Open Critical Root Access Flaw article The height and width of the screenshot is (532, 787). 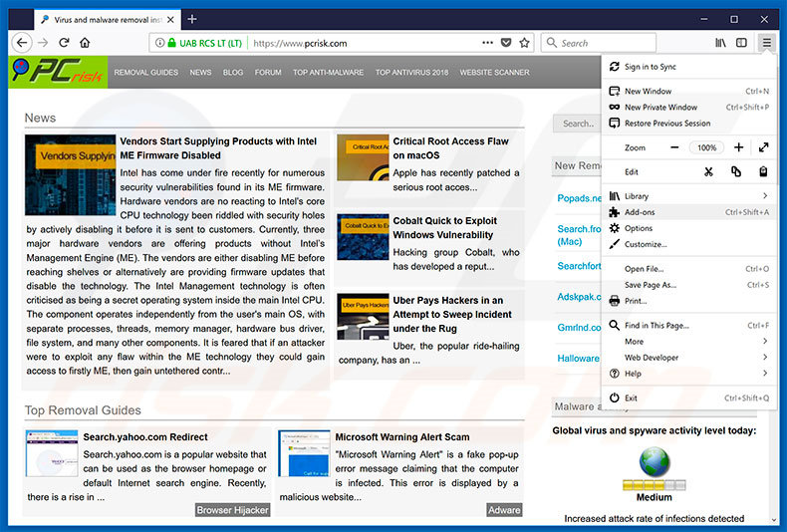pos(450,148)
